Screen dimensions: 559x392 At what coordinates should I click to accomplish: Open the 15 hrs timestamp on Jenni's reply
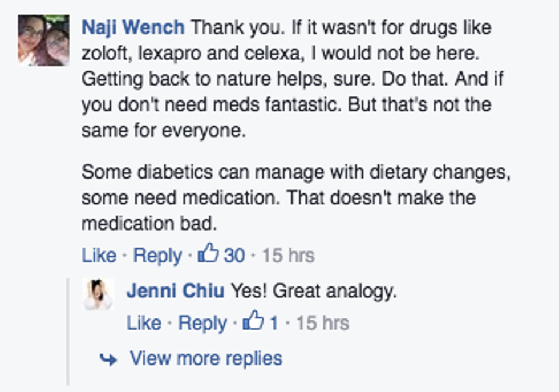pyautogui.click(x=322, y=323)
